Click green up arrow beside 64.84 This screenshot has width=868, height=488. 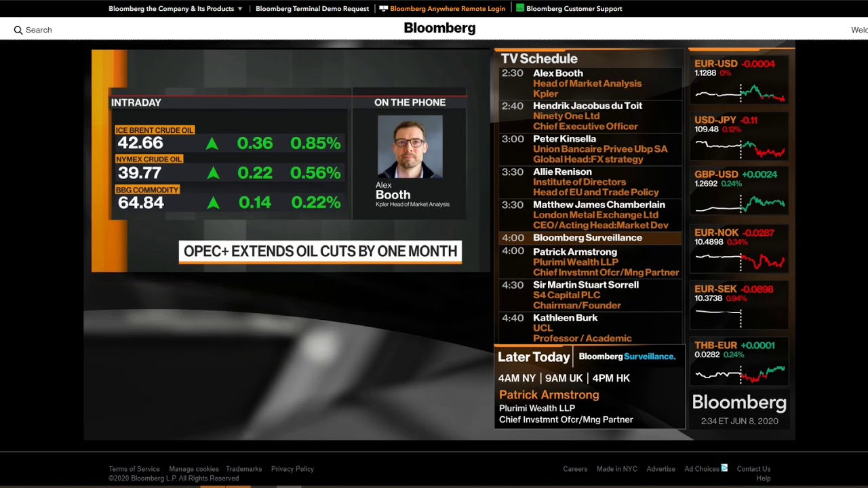pyautogui.click(x=212, y=203)
